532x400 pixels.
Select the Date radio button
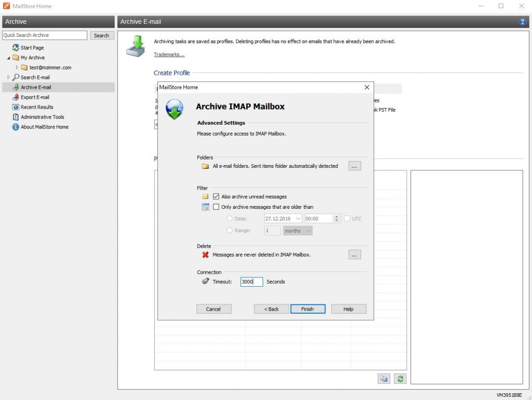[x=230, y=219]
